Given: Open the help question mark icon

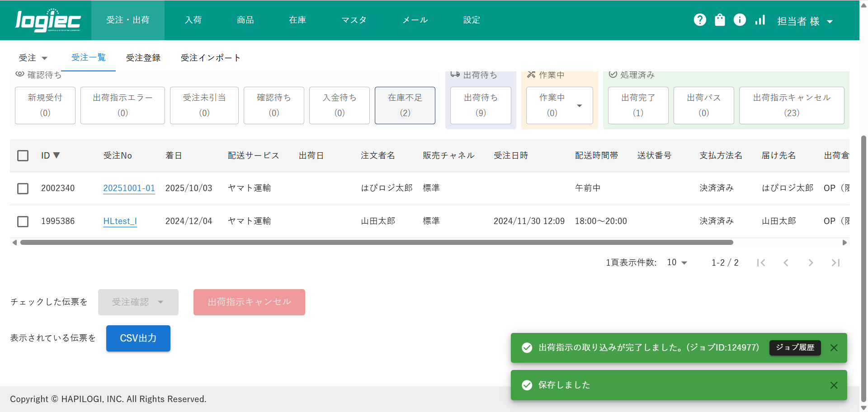Looking at the screenshot, I should click(x=700, y=20).
